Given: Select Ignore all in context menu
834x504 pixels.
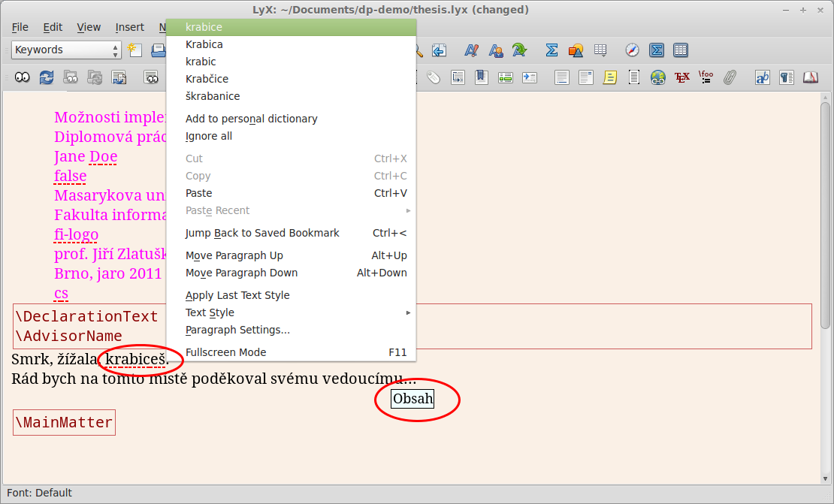Looking at the screenshot, I should (x=291, y=136).
